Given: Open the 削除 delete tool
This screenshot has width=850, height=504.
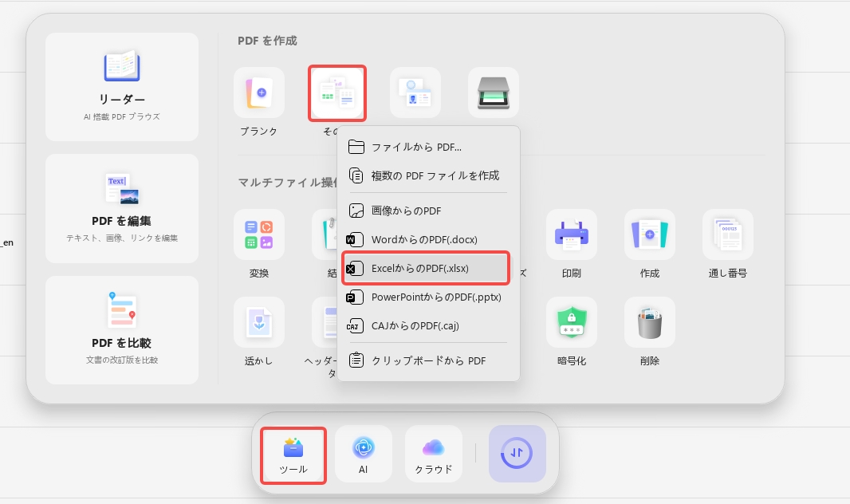Looking at the screenshot, I should point(649,322).
